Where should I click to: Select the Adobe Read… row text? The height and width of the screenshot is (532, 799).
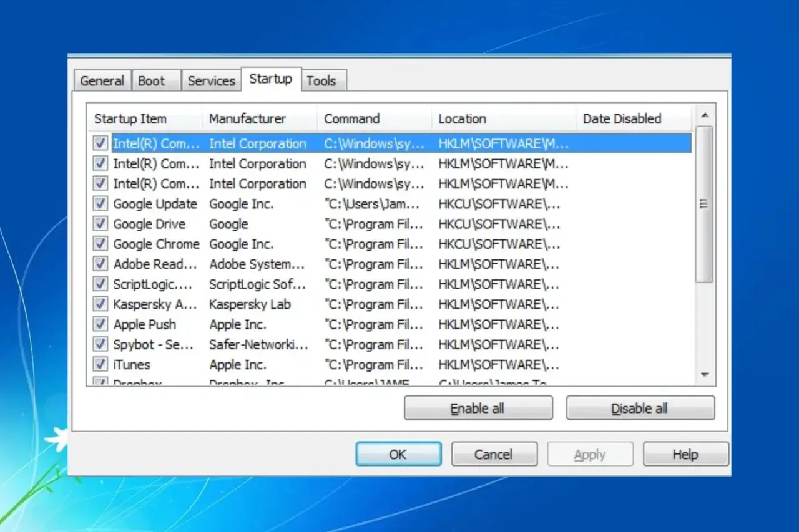[x=155, y=264]
